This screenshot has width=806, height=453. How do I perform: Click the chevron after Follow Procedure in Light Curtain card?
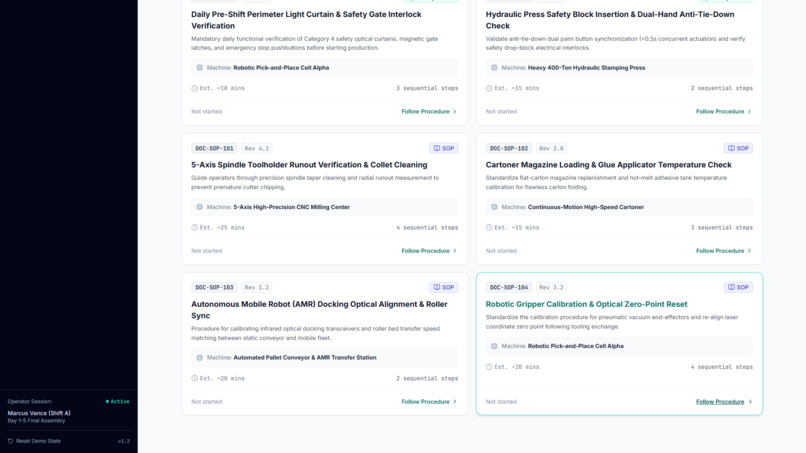tap(455, 112)
